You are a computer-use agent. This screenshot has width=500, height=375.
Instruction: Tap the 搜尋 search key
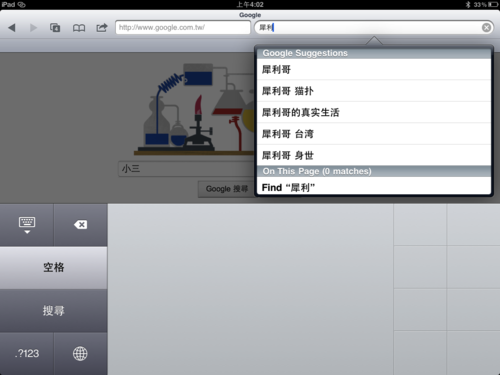pos(53,311)
